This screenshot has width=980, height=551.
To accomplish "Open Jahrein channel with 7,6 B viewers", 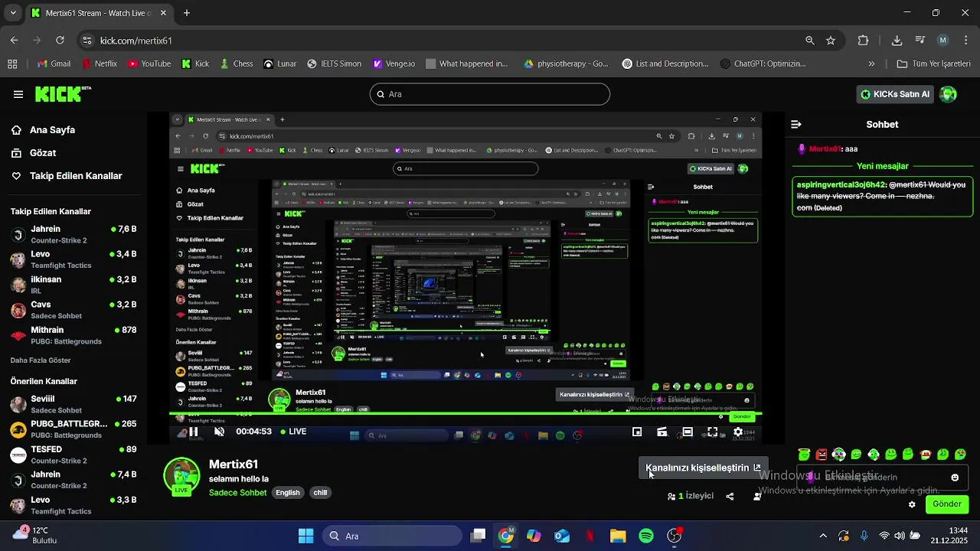I will click(x=73, y=234).
